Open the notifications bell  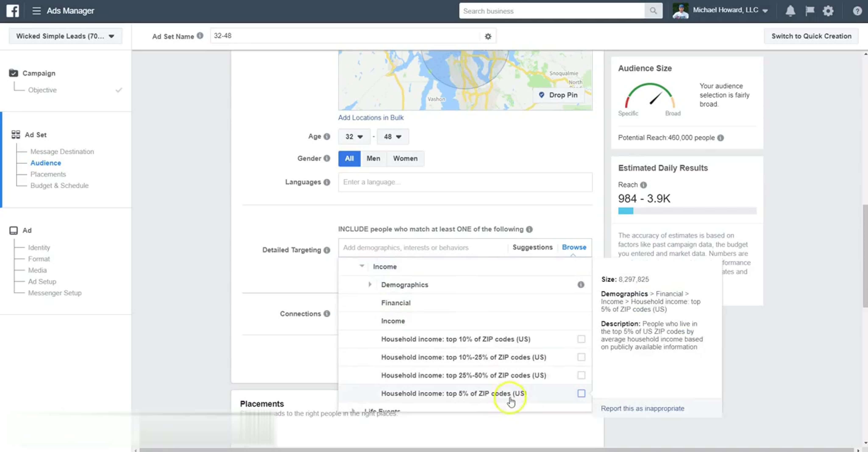[x=790, y=11]
